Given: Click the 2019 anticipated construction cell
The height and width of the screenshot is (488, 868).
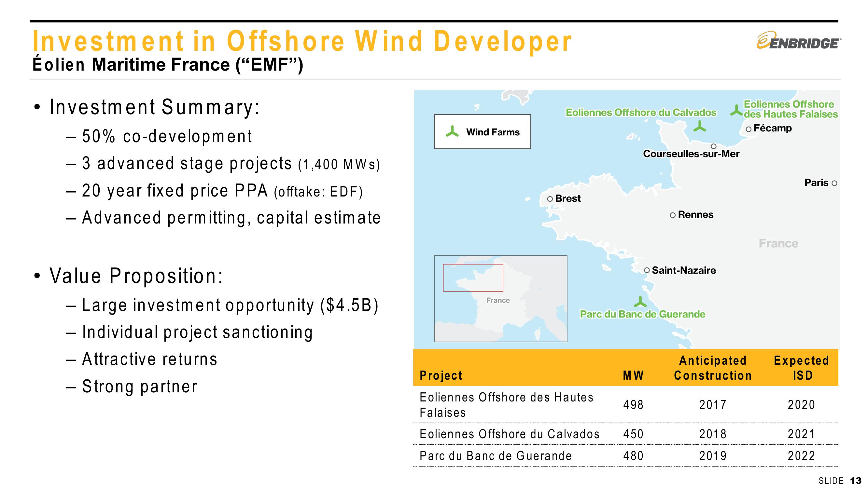Looking at the screenshot, I should point(713,456).
